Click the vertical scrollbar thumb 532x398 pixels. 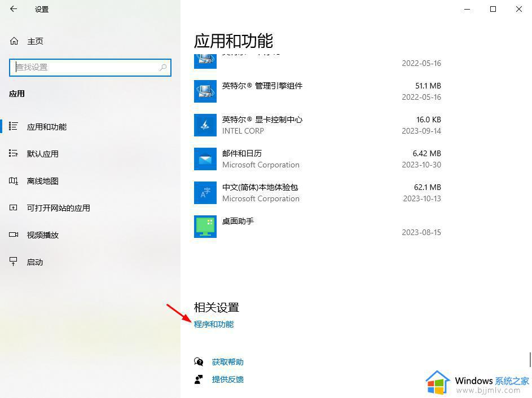click(530, 359)
